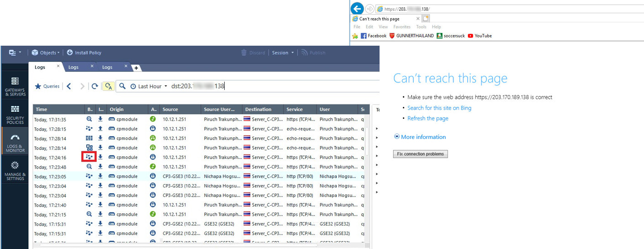The image size is (644, 249).
Task: Click the upload arrow icon in 17:28:15 row
Action: [x=100, y=129]
